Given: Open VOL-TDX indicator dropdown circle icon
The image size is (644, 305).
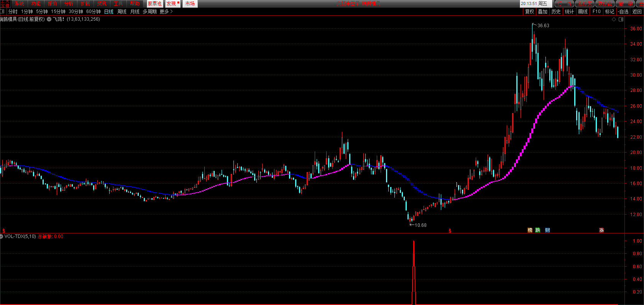Looking at the screenshot, I should [x=2, y=236].
